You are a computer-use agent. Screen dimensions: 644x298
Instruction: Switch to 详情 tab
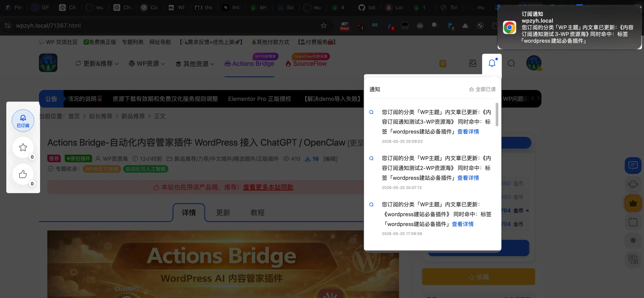click(x=189, y=213)
